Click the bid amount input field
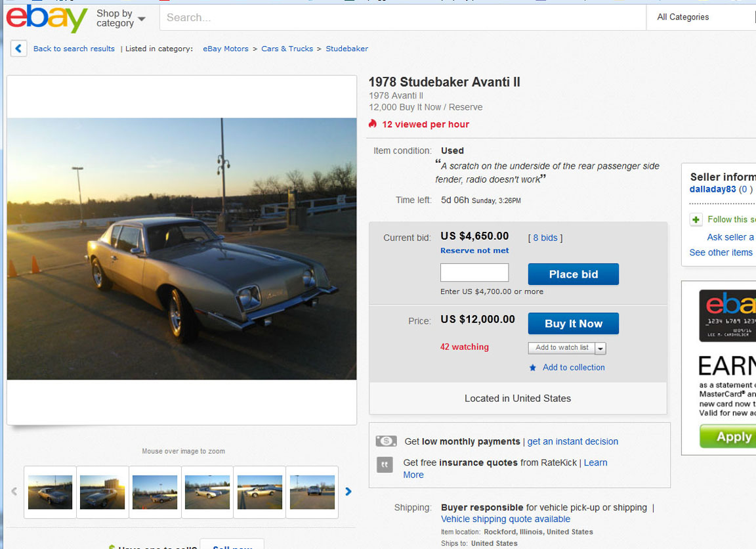This screenshot has height=549, width=756. coord(474,273)
